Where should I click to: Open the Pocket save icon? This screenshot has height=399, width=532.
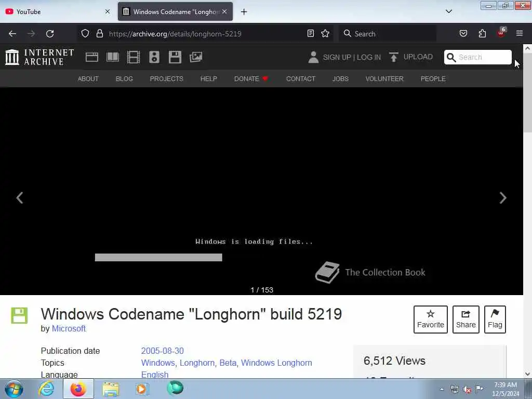pos(463,33)
